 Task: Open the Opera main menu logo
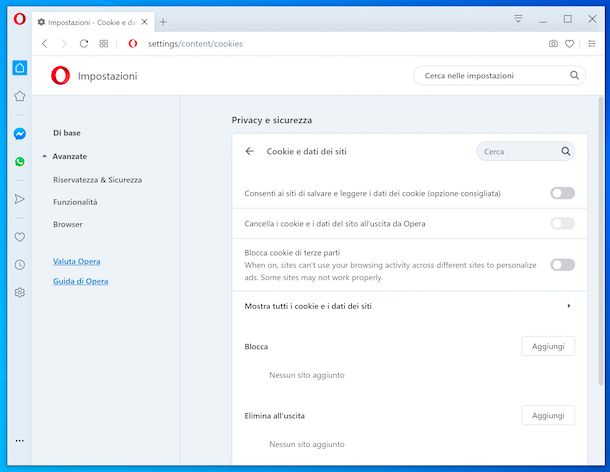pyautogui.click(x=19, y=19)
